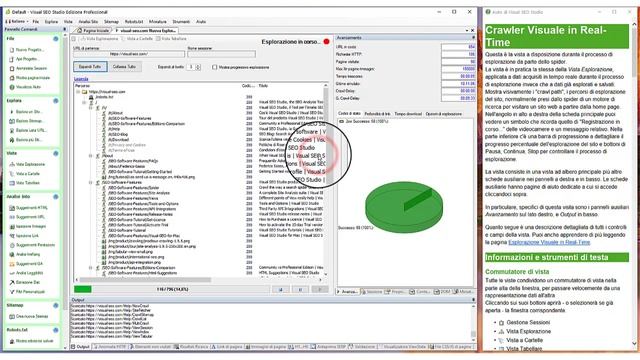640x360 pixels.
Task: Open the Legenda link
Action: tap(81, 79)
